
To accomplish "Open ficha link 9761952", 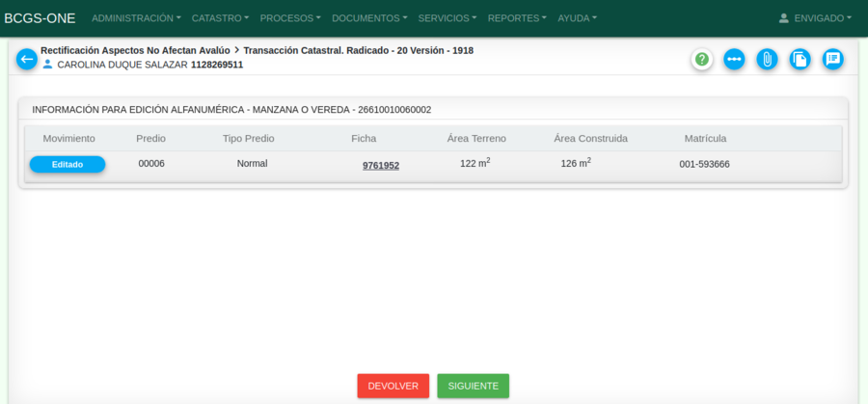I will click(x=381, y=165).
